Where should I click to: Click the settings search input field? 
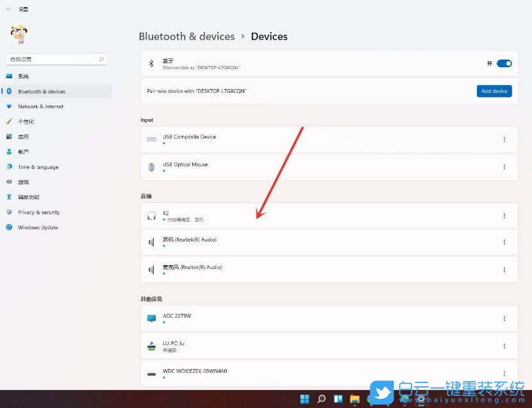(51, 59)
